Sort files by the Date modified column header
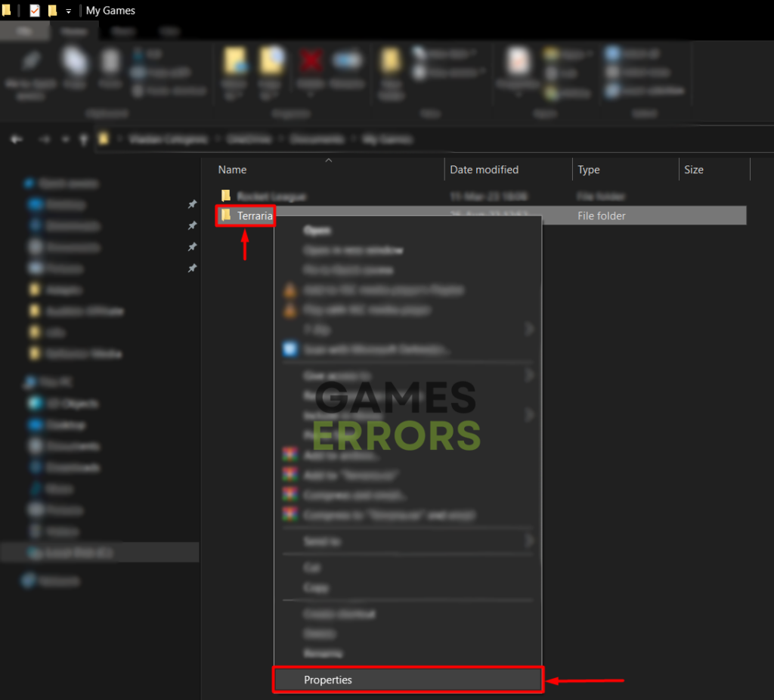Viewport: 774px width, 700px height. 483,169
